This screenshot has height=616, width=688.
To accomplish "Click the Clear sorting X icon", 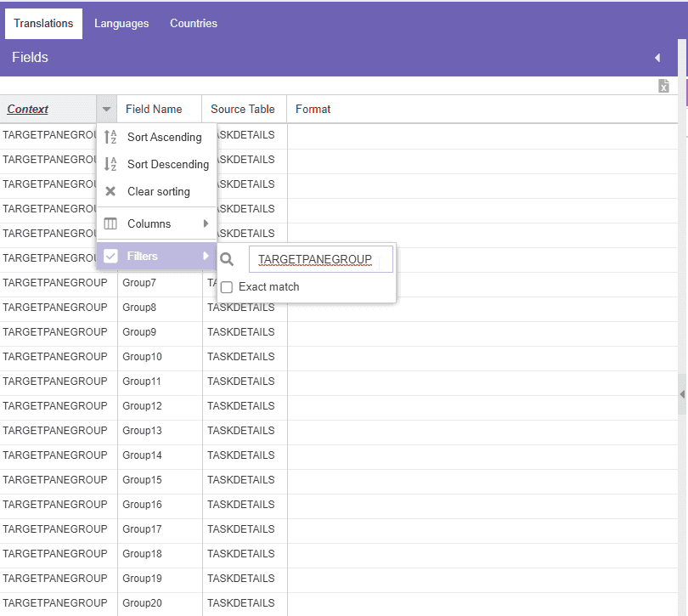I will [x=110, y=191].
